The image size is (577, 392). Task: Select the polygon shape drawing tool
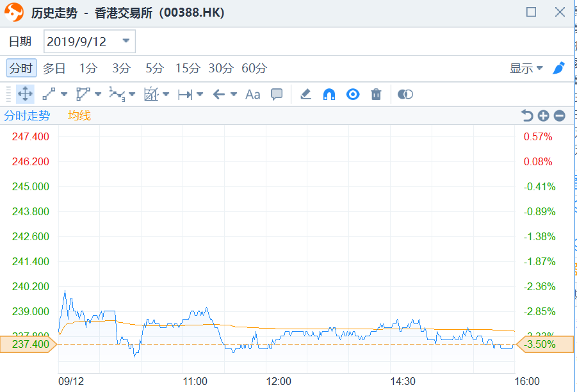83,94
